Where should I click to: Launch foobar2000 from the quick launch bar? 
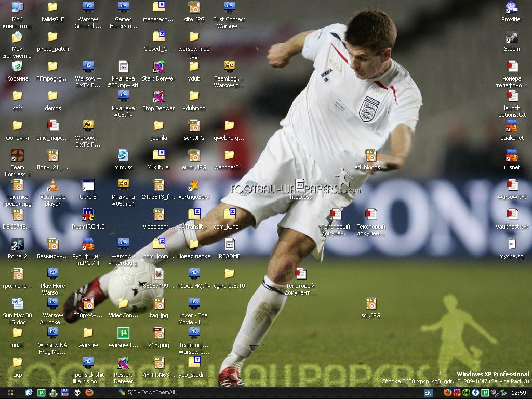coord(77,393)
